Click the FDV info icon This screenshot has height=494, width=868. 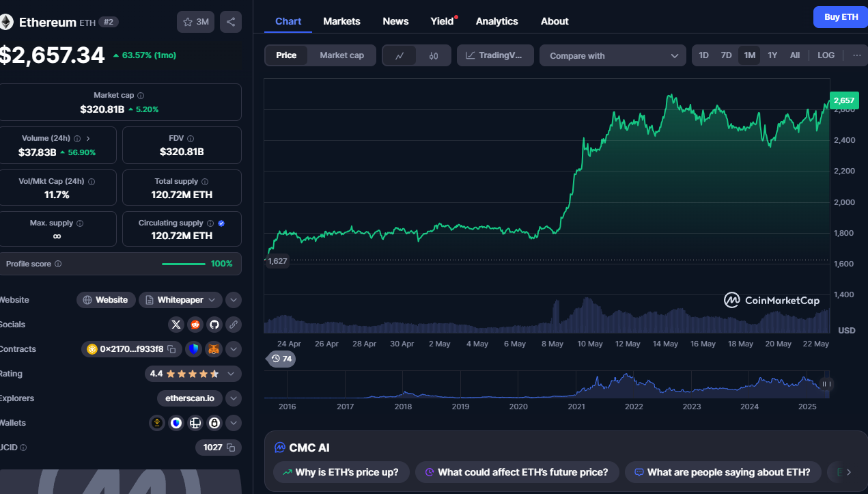(x=191, y=138)
